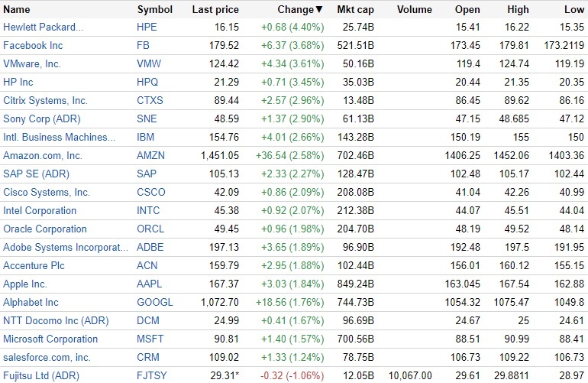Viewport: 588px width, 383px height.
Task: Open the Facebook Inc link
Action: [x=33, y=46]
